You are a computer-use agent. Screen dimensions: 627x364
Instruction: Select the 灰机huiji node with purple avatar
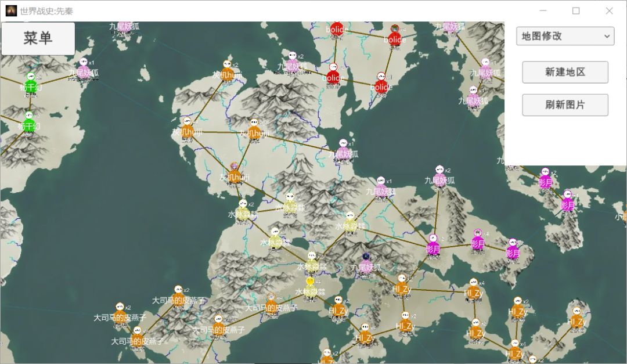(235, 173)
